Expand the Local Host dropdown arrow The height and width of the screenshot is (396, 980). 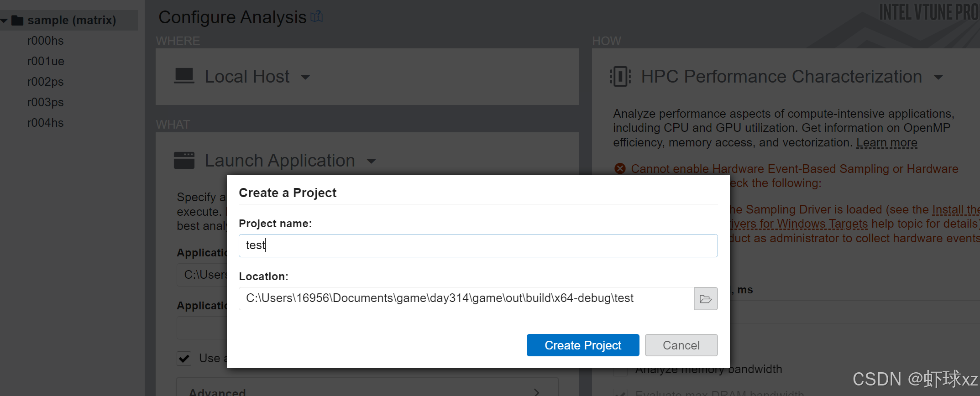(305, 78)
